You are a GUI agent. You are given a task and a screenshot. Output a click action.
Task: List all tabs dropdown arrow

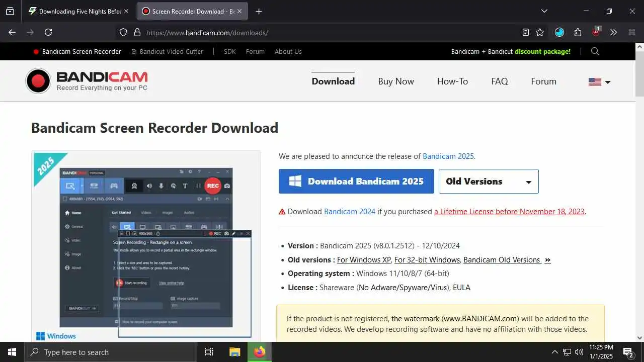coord(544,11)
